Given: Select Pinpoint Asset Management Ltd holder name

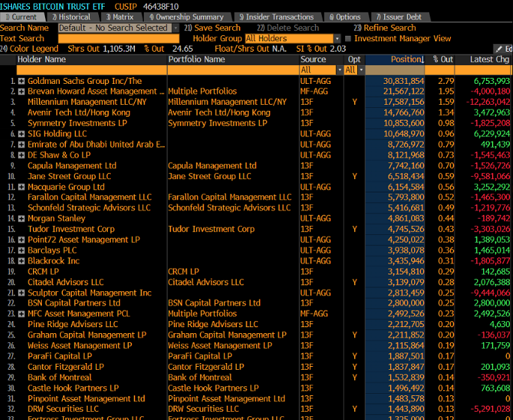Looking at the screenshot, I should (x=86, y=399).
